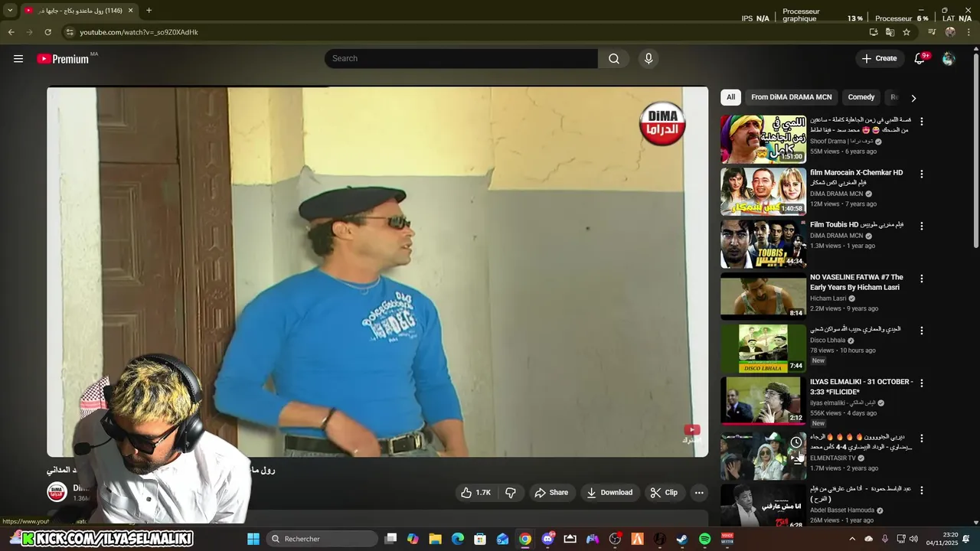
Task: Click the DiMA watermark in the video
Action: [662, 122]
